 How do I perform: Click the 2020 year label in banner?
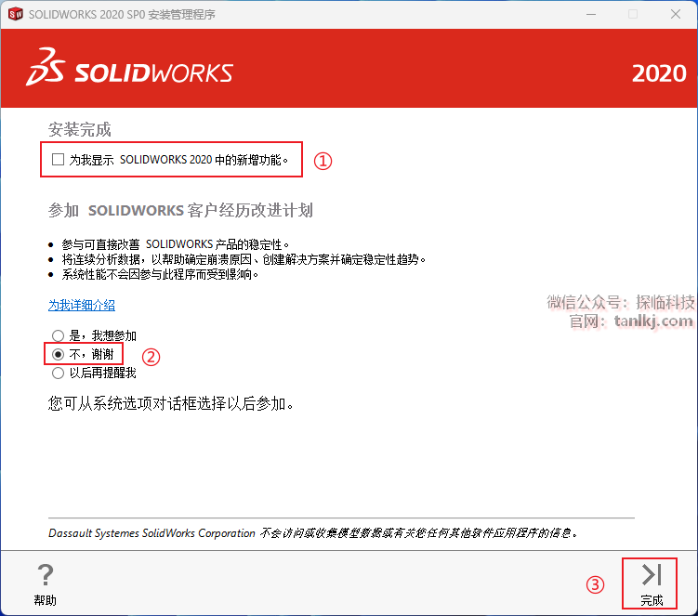point(659,73)
